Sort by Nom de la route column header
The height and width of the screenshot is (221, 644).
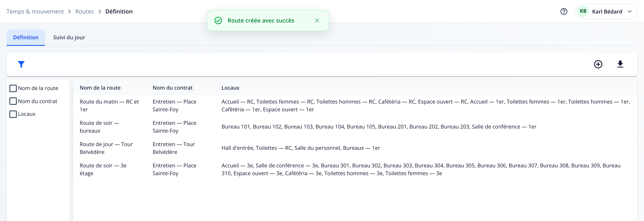pos(100,88)
